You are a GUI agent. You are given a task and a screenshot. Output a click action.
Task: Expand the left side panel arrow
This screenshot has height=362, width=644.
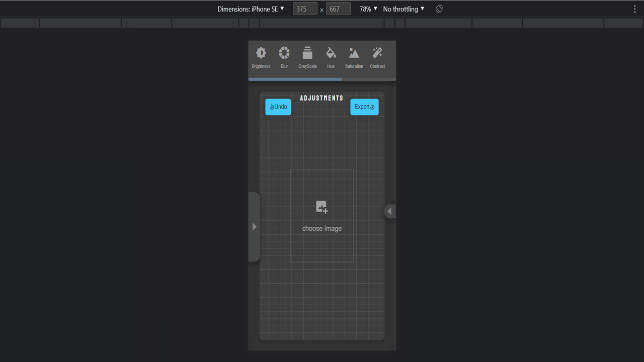254,226
